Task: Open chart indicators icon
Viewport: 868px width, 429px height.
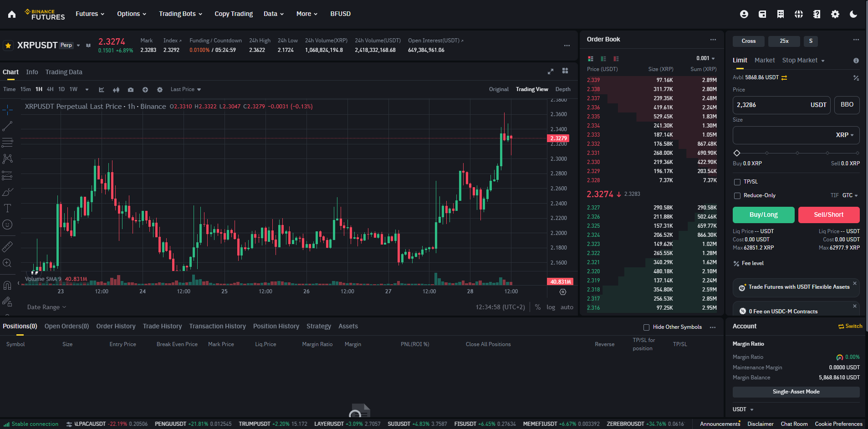Action: click(102, 90)
